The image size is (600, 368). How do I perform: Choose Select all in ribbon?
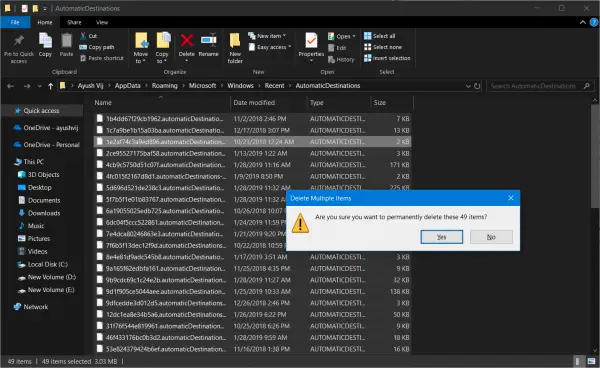pos(380,36)
